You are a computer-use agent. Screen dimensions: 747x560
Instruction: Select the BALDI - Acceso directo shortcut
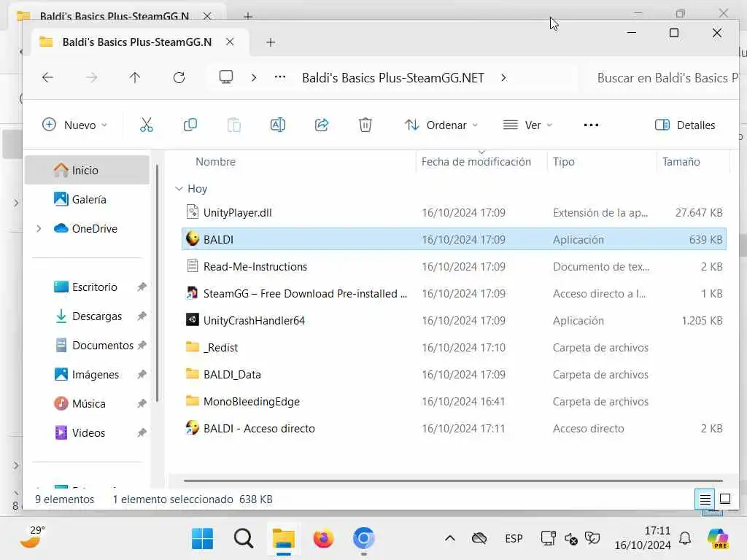pyautogui.click(x=454, y=429)
